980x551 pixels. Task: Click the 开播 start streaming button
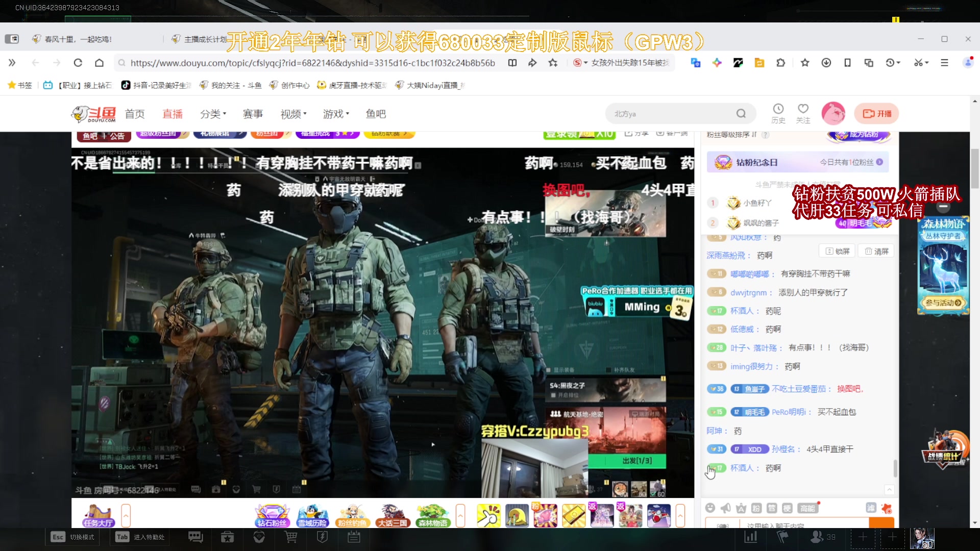point(876,113)
